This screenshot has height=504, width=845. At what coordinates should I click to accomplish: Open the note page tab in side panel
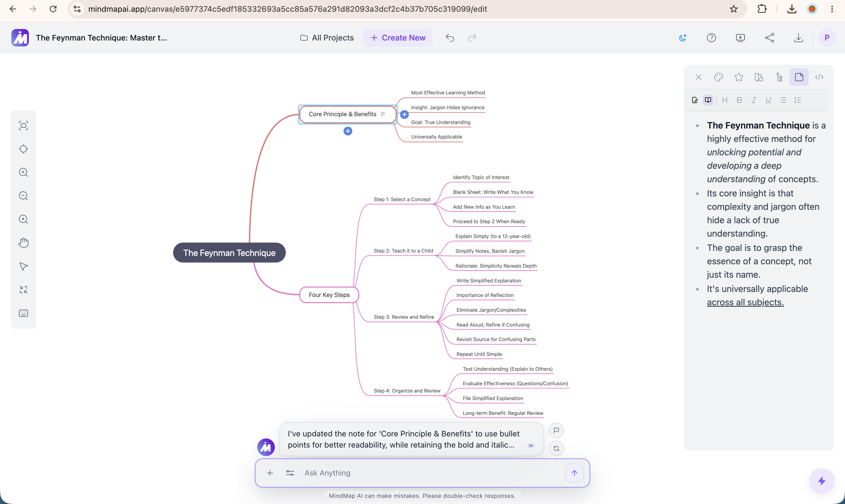(799, 77)
